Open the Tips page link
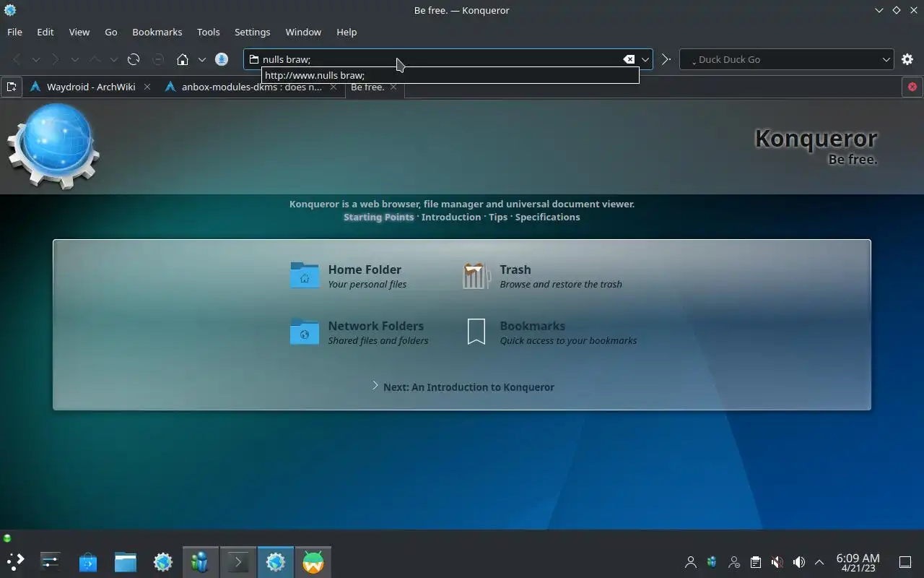Viewport: 924px width, 578px height. 498,217
